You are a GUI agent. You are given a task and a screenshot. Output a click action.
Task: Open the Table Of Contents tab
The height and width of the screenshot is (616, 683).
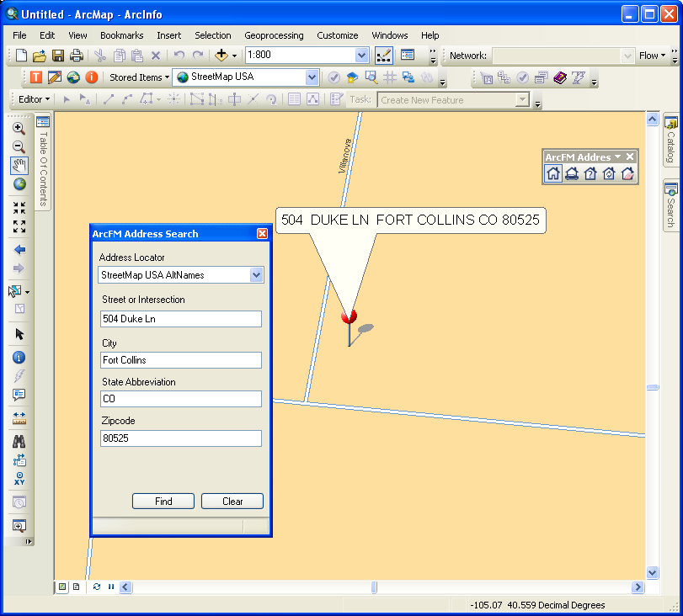tap(43, 162)
